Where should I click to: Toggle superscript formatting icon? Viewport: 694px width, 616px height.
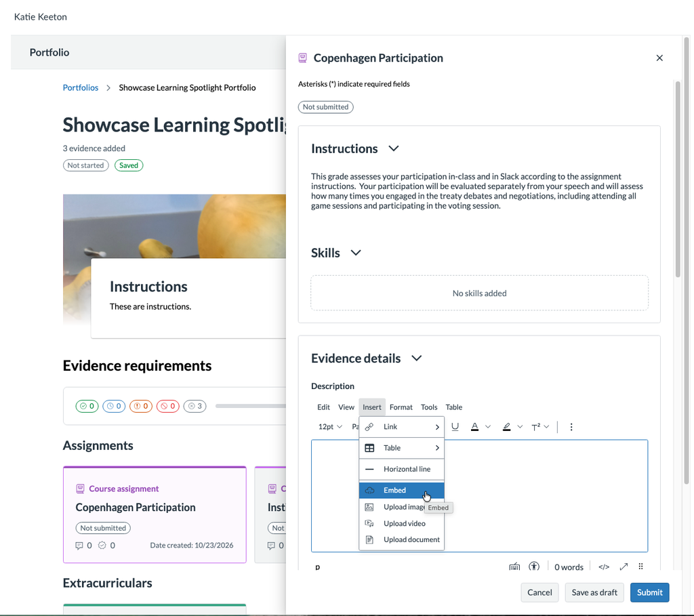[535, 427]
